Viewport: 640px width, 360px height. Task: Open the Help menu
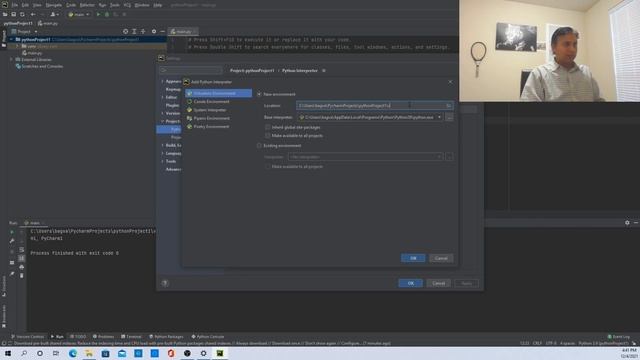coord(158,5)
